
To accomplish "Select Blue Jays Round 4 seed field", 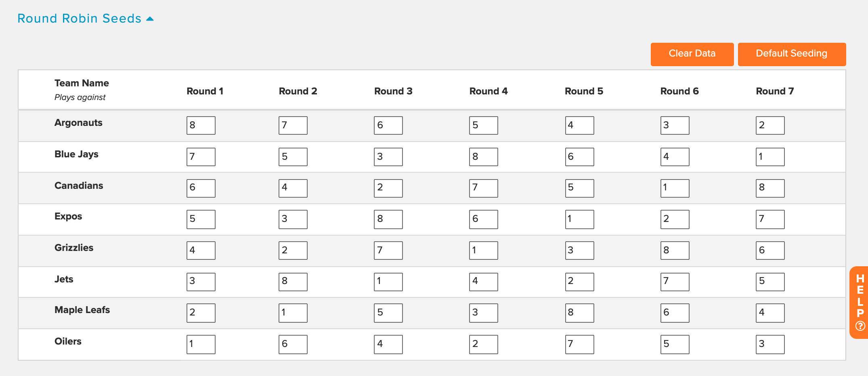I will click(484, 157).
